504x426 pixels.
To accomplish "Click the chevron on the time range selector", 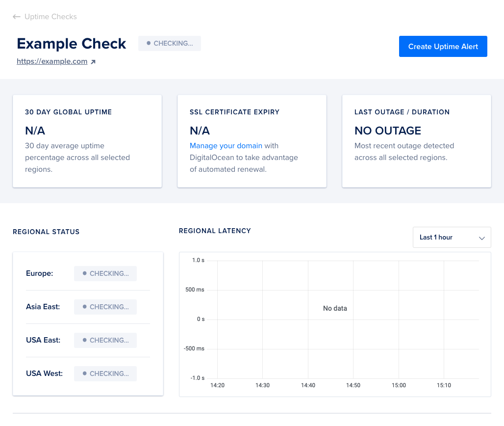I will coord(481,237).
